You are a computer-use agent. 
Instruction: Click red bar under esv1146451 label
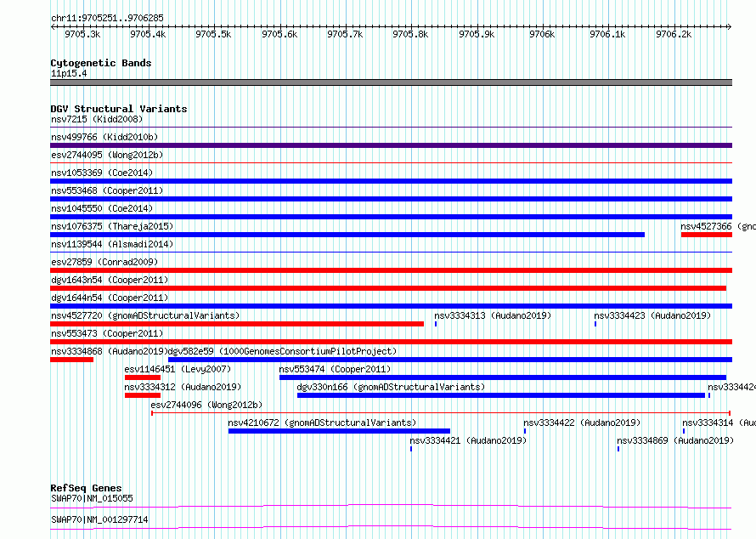pos(143,377)
